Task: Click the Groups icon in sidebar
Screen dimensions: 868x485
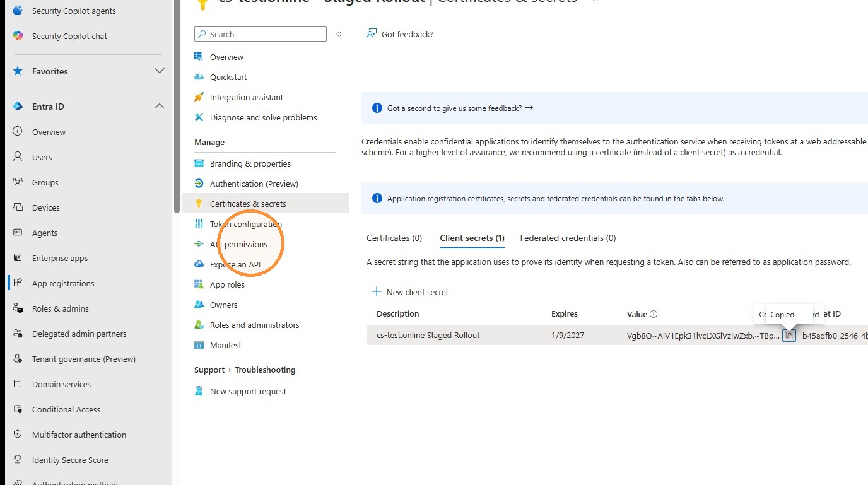Action: click(x=18, y=182)
